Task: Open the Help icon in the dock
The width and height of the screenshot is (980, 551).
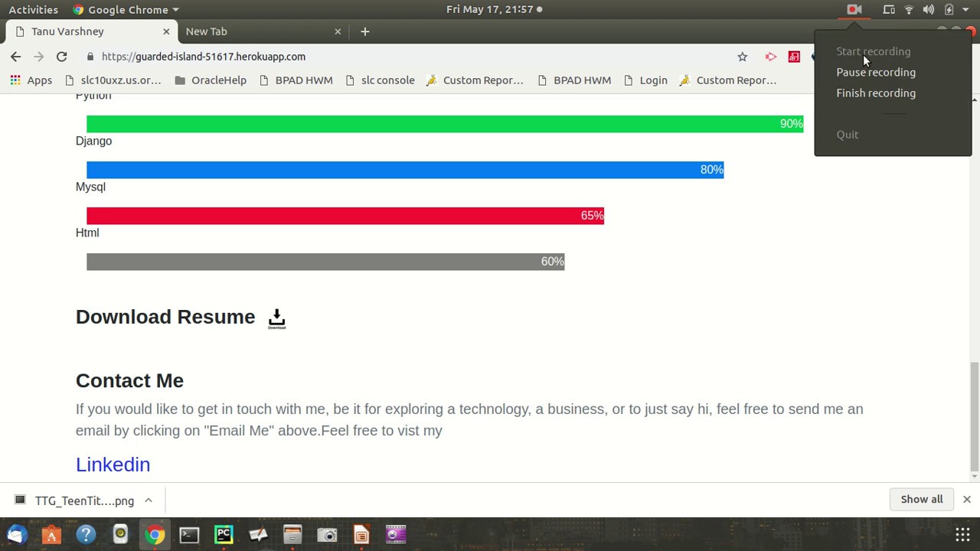Action: point(86,534)
